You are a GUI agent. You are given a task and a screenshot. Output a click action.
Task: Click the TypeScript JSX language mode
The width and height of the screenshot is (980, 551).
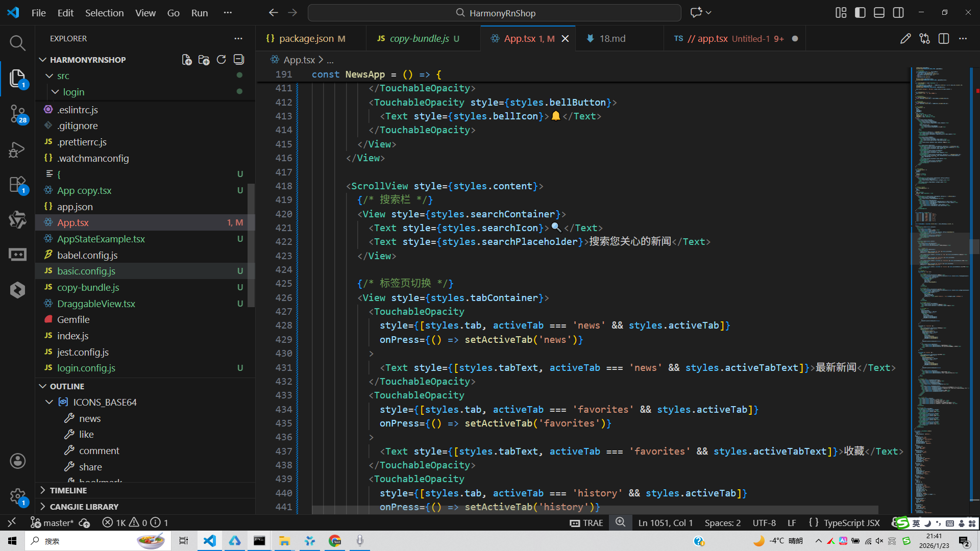851,523
